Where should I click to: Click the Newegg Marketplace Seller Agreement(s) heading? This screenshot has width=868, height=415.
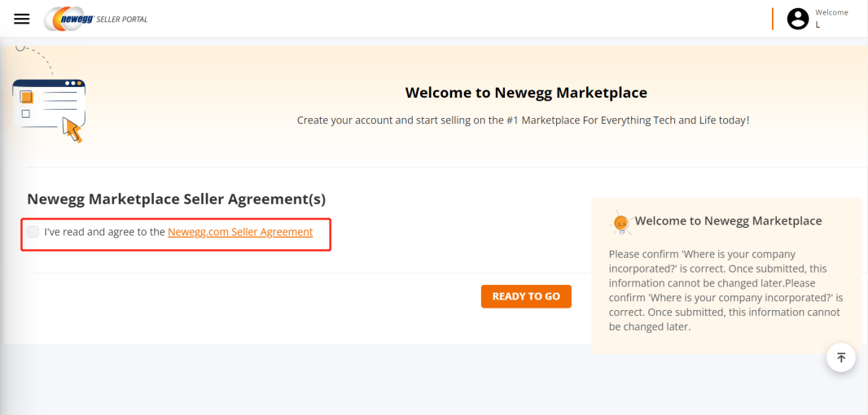(x=176, y=199)
